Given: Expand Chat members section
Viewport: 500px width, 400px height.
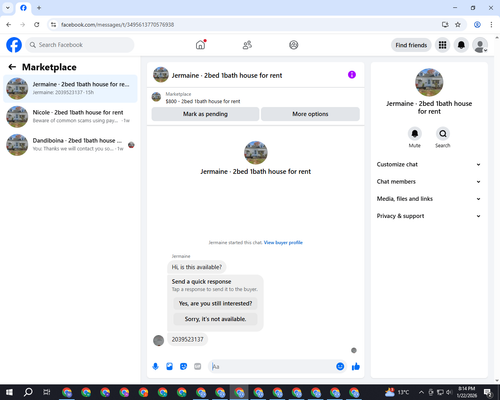Looking at the screenshot, I should [x=429, y=182].
